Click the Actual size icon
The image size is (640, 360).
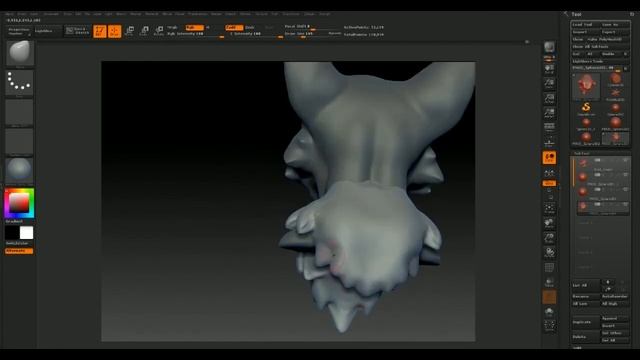(x=549, y=98)
